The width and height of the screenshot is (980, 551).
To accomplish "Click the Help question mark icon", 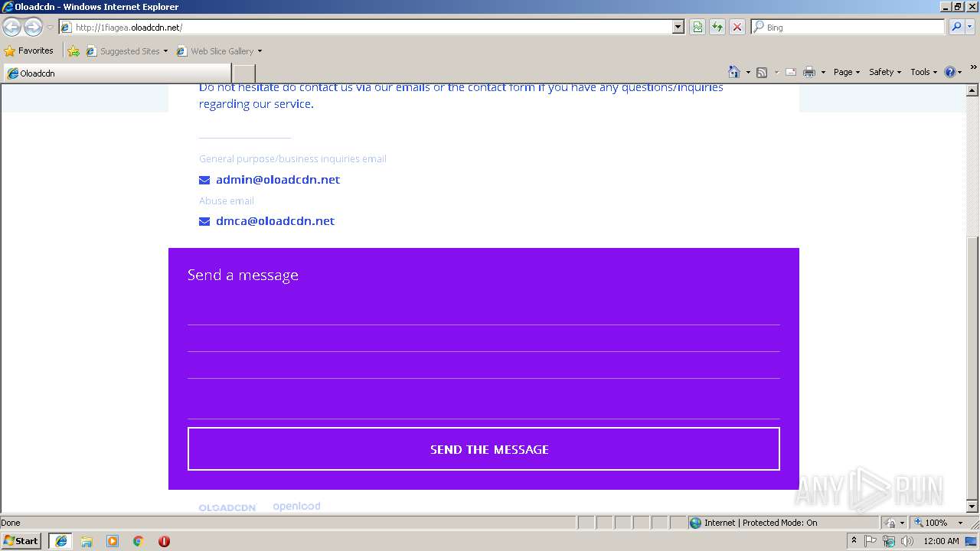I will pos(950,72).
